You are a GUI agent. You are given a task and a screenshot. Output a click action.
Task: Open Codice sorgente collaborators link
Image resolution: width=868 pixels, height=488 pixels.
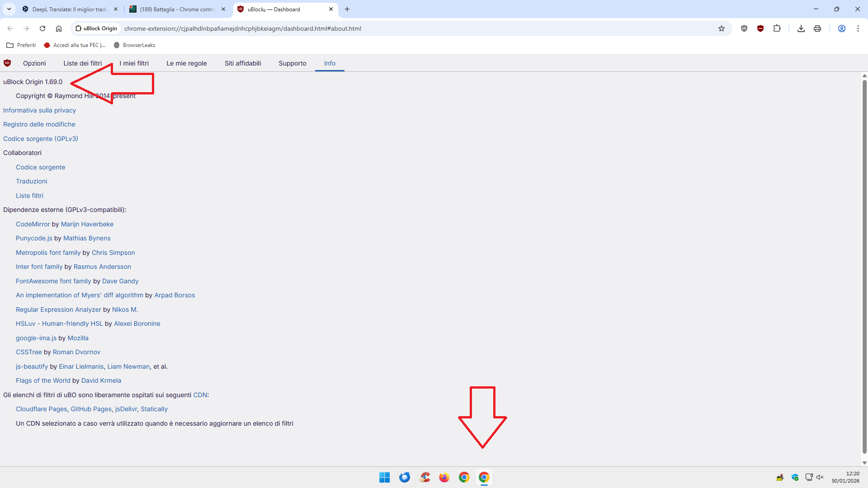pyautogui.click(x=40, y=167)
